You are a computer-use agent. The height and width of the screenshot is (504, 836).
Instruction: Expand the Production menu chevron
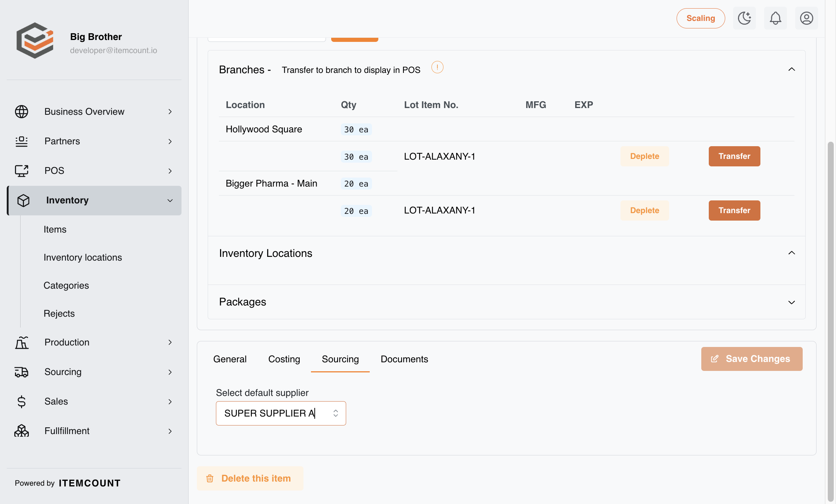[170, 342]
